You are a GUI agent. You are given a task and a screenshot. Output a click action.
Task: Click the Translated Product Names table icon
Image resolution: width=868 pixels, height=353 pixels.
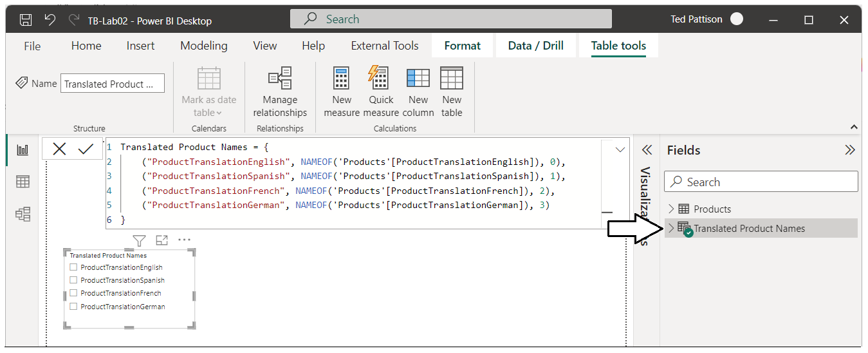pos(685,229)
